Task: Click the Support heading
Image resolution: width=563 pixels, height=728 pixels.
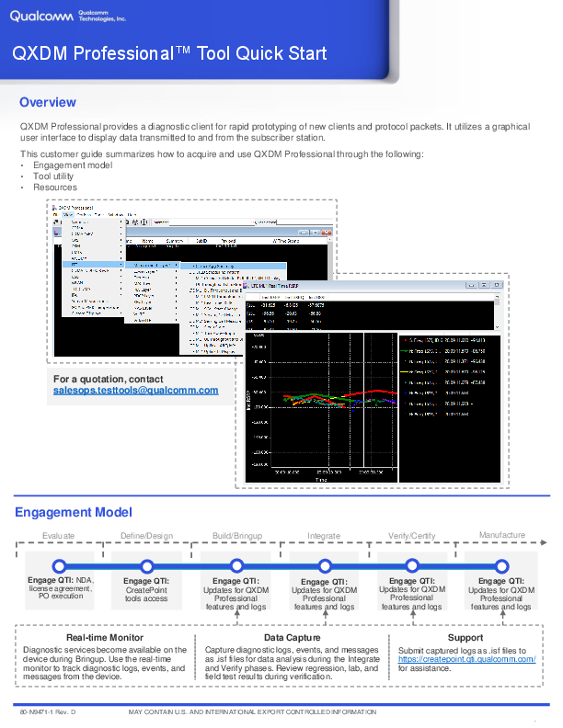Action: [x=465, y=638]
